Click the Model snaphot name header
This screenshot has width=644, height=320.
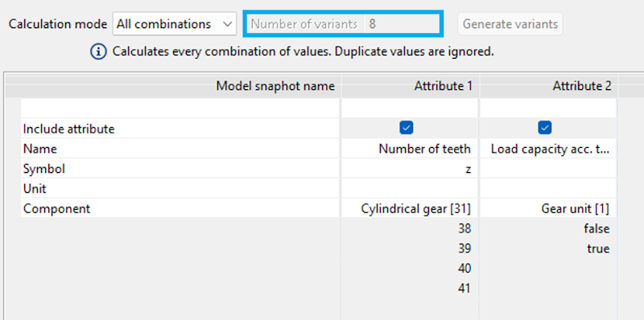173,86
